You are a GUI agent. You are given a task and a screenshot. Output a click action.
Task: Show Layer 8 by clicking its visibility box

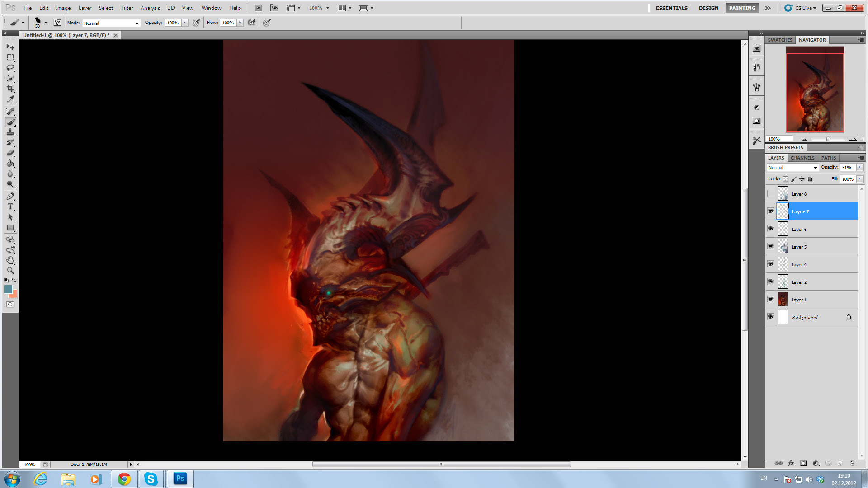[770, 194]
